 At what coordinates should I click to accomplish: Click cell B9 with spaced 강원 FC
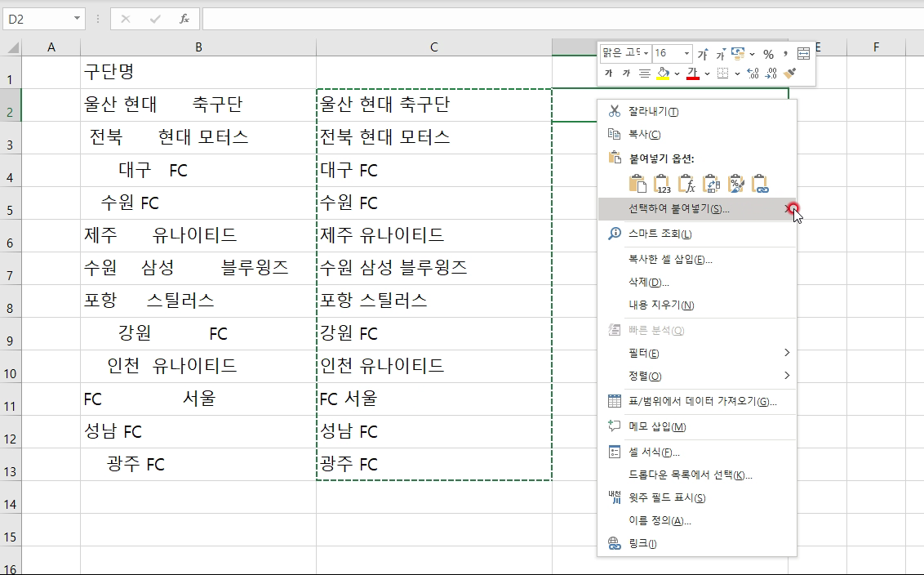pyautogui.click(x=198, y=334)
